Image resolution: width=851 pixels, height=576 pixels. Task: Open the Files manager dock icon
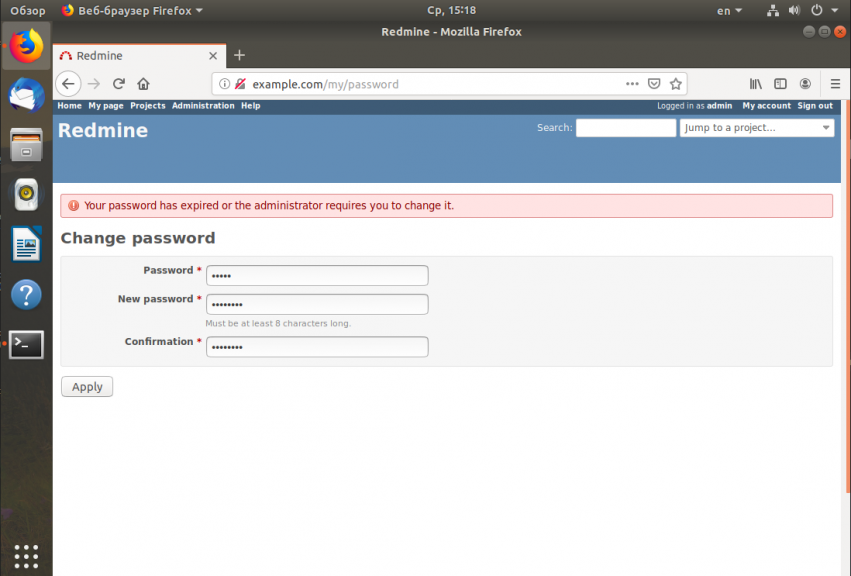pyautogui.click(x=26, y=144)
